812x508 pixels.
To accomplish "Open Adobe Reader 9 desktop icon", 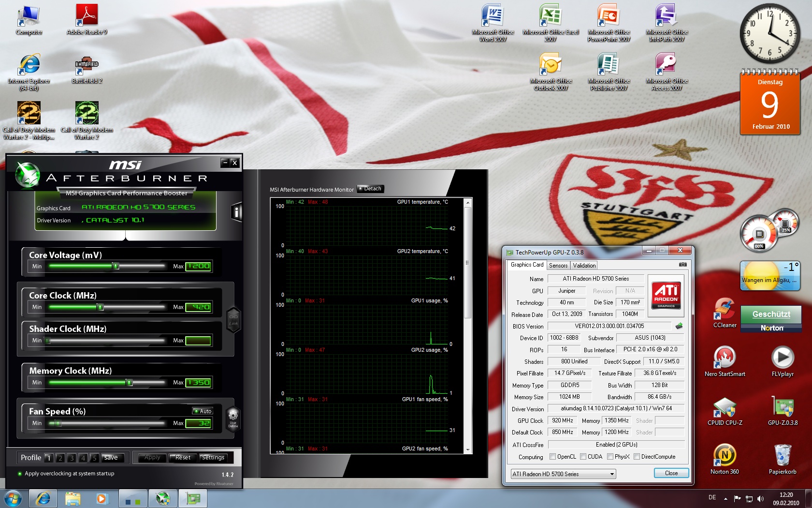I will click(87, 20).
